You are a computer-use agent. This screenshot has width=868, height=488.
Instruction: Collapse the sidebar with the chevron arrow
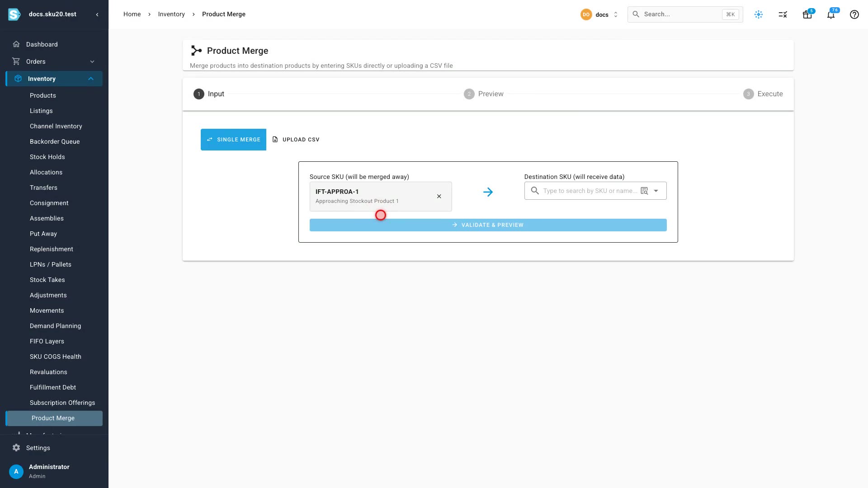pos(97,14)
